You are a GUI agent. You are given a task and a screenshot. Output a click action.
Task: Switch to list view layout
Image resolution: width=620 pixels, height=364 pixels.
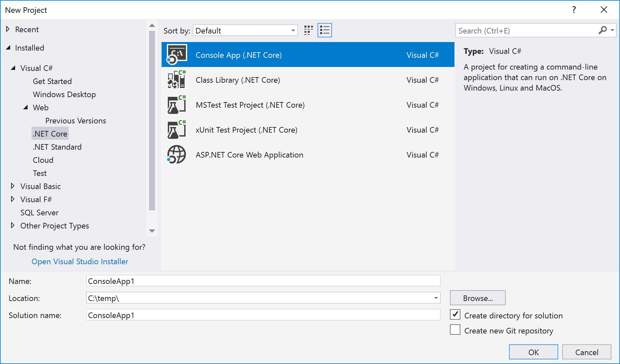point(324,30)
